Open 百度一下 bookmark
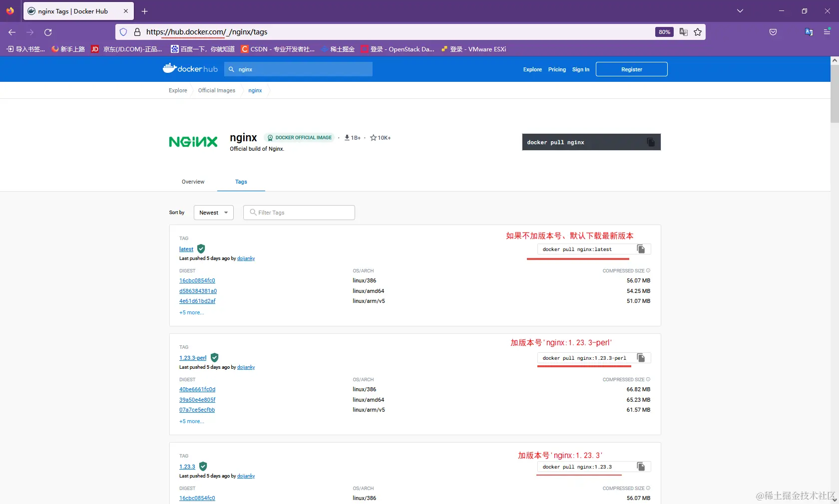 [x=203, y=49]
